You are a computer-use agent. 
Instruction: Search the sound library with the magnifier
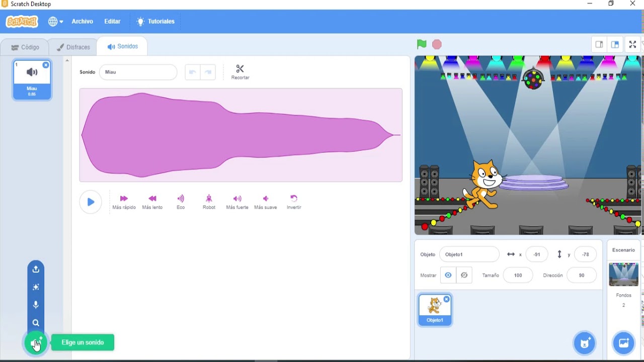tap(36, 323)
